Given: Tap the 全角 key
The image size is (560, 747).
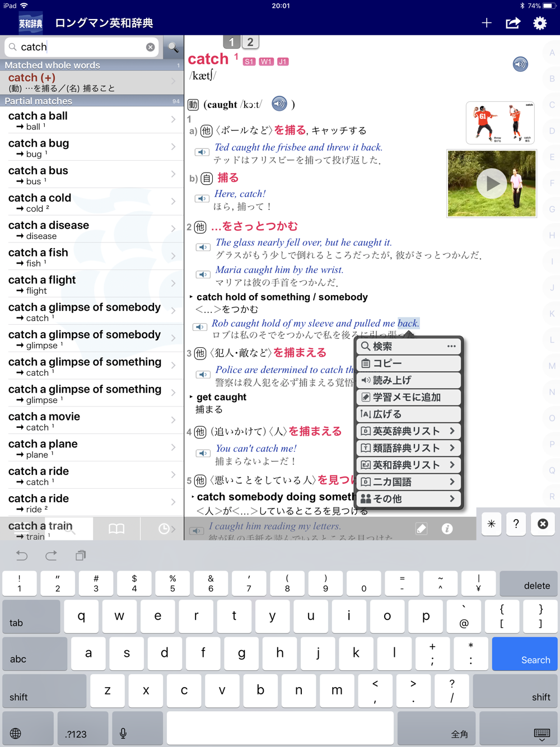Looking at the screenshot, I should click(437, 728).
